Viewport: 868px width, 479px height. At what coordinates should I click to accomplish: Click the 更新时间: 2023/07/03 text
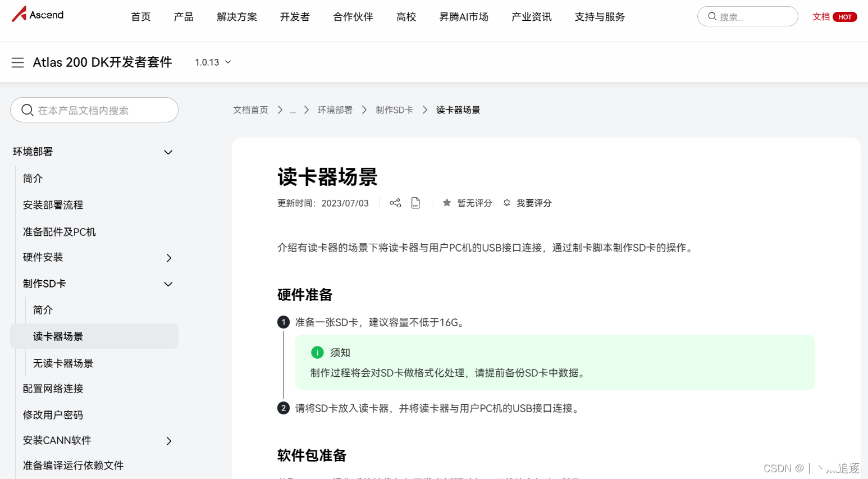(x=323, y=203)
